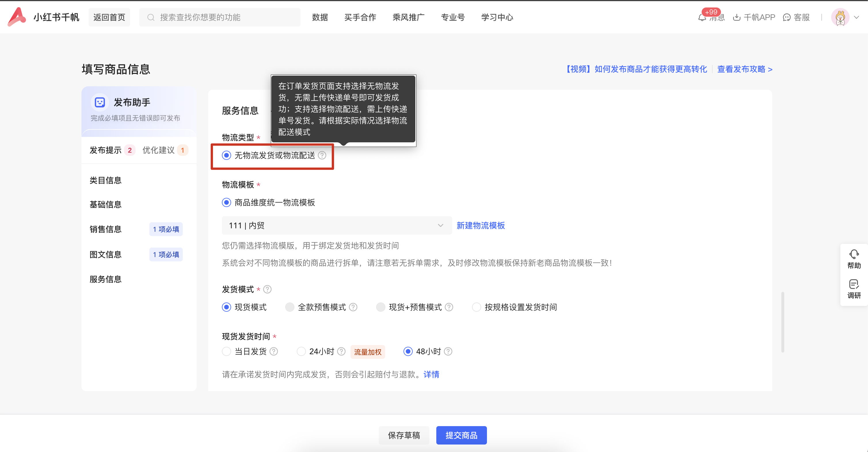
Task: Select 全款预售模式 radio button
Action: (x=290, y=307)
